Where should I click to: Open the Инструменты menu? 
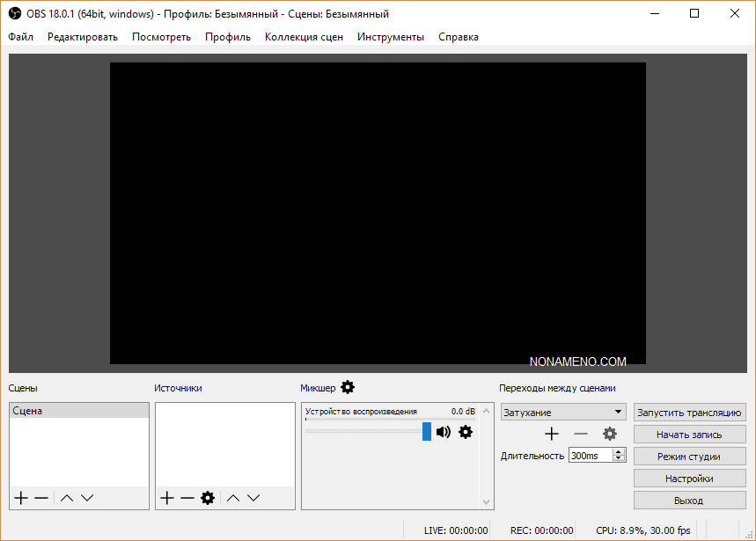[x=390, y=37]
